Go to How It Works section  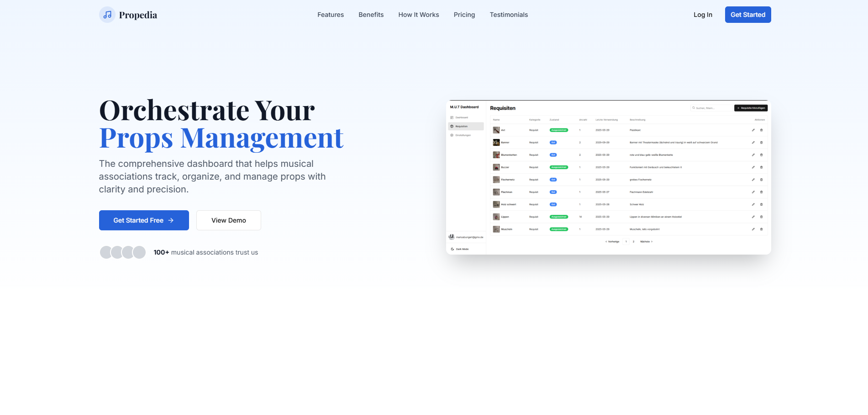click(419, 15)
